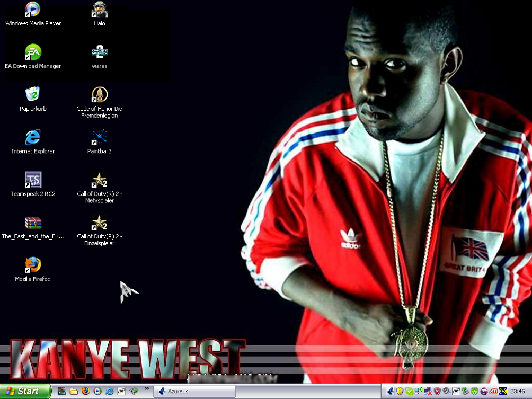The image size is (532, 399).
Task: Select the Paintball2 desktop shortcut
Action: (x=100, y=142)
